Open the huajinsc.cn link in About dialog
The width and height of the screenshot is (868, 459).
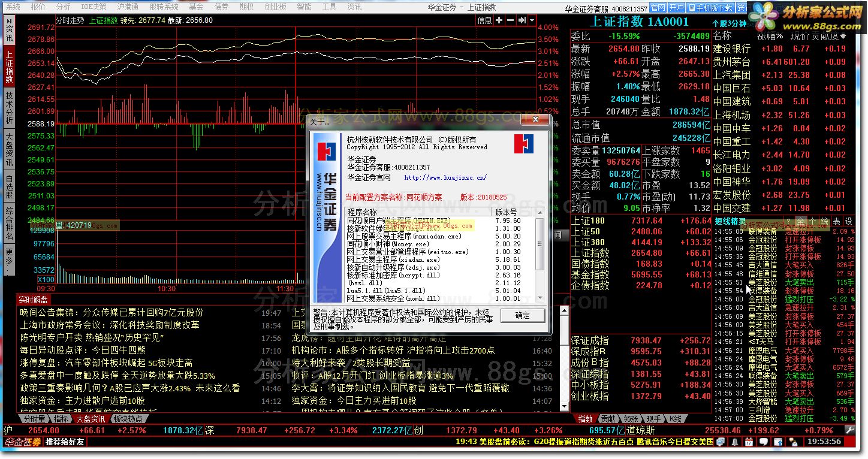pos(445,177)
